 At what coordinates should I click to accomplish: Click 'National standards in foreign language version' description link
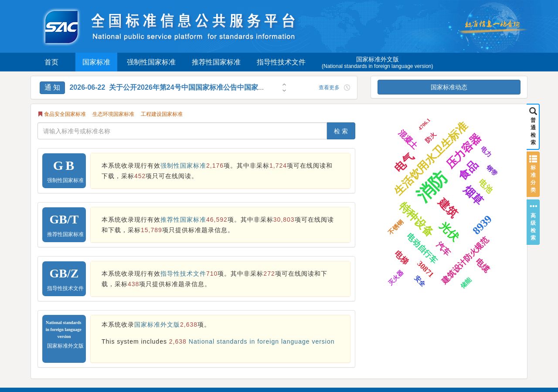(x=262, y=341)
